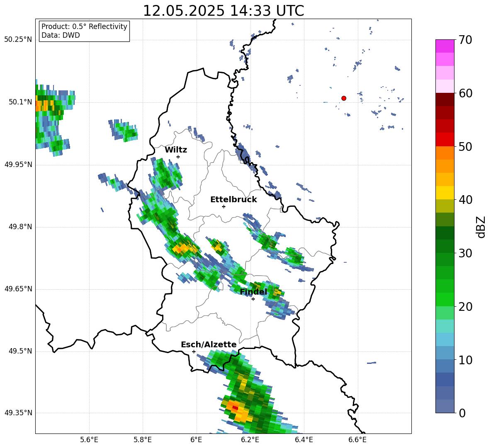The image size is (491, 448).
Task: Click the cross marker below Ettelbruck
Action: (x=224, y=206)
